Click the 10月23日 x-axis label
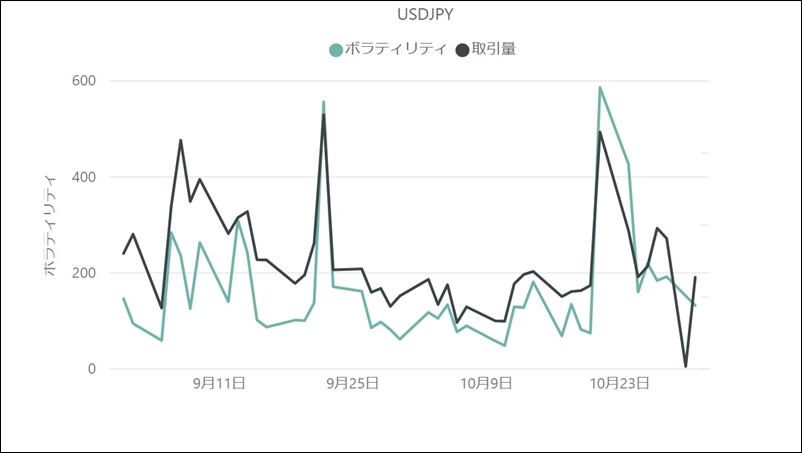The height and width of the screenshot is (453, 802). [x=619, y=383]
